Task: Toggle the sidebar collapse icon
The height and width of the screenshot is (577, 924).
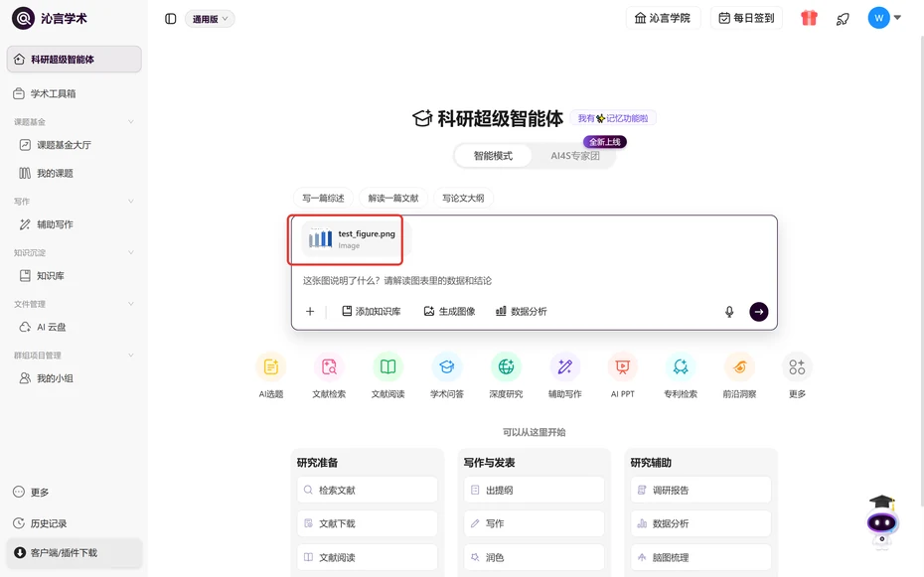Action: pos(170,19)
